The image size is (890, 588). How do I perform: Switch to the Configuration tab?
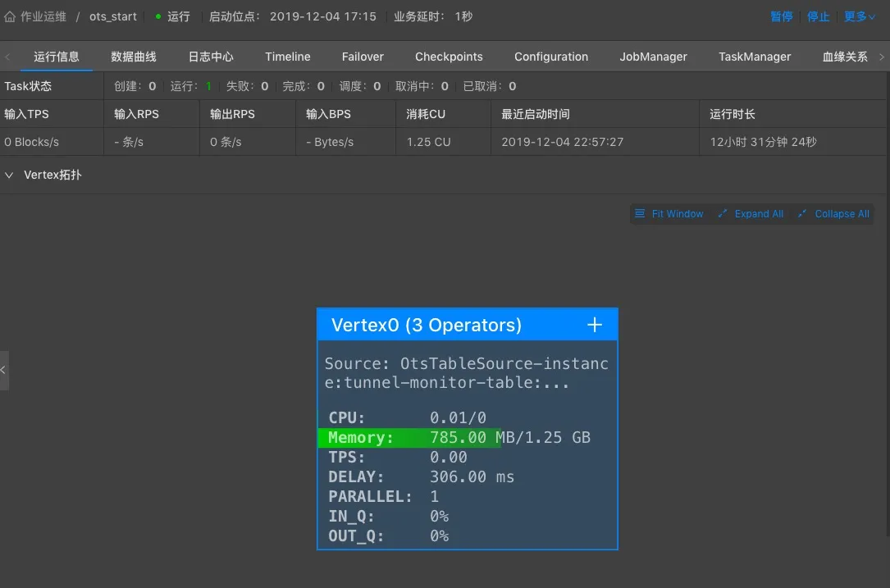click(551, 57)
